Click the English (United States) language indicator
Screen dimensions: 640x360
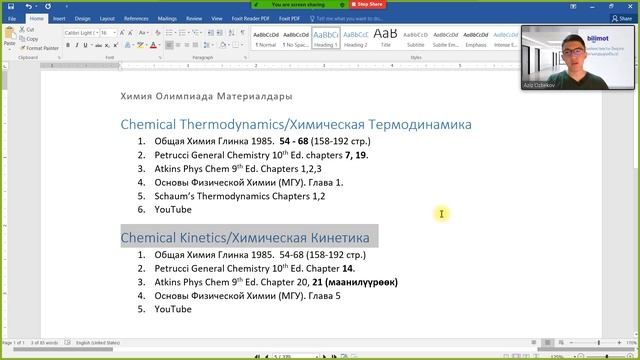[x=98, y=343]
